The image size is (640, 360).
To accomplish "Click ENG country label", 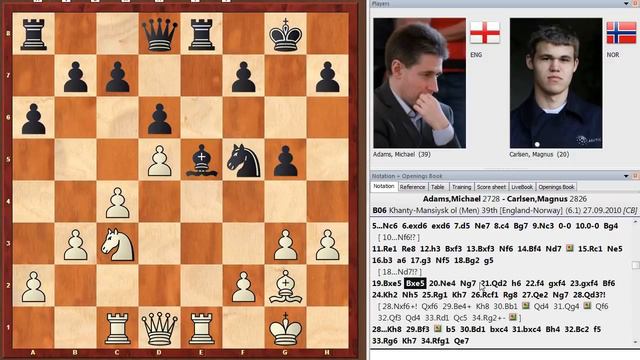I will coord(476,55).
